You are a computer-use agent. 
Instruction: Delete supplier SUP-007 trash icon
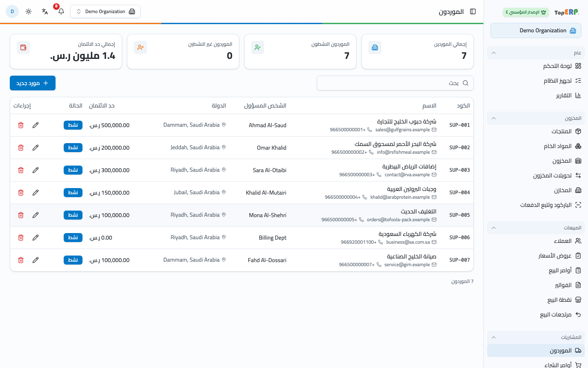click(21, 260)
